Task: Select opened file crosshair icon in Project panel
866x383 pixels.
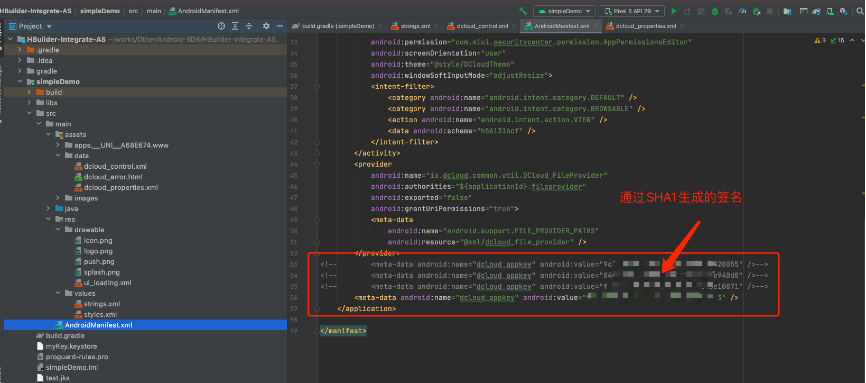Action: pos(221,26)
